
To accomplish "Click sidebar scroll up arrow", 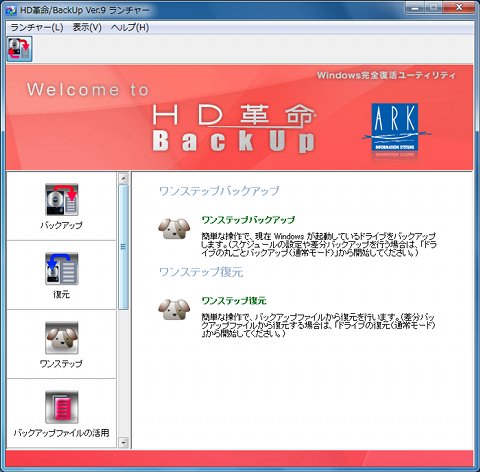I will (x=123, y=178).
